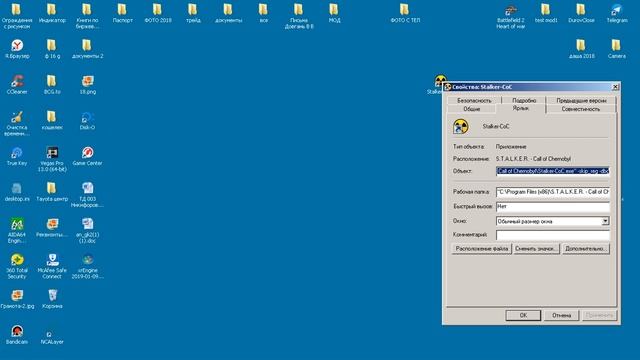
Task: Select the 360 Total Security icon
Action: click(x=17, y=266)
